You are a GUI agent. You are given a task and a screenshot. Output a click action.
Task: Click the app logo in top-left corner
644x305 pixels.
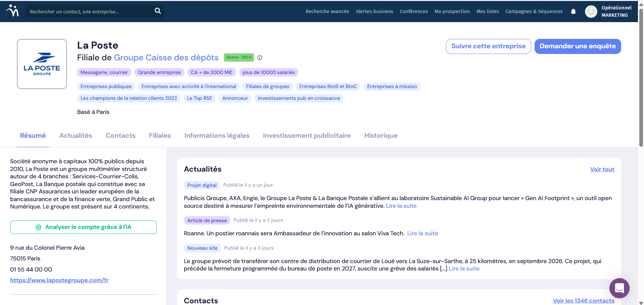coord(12,11)
